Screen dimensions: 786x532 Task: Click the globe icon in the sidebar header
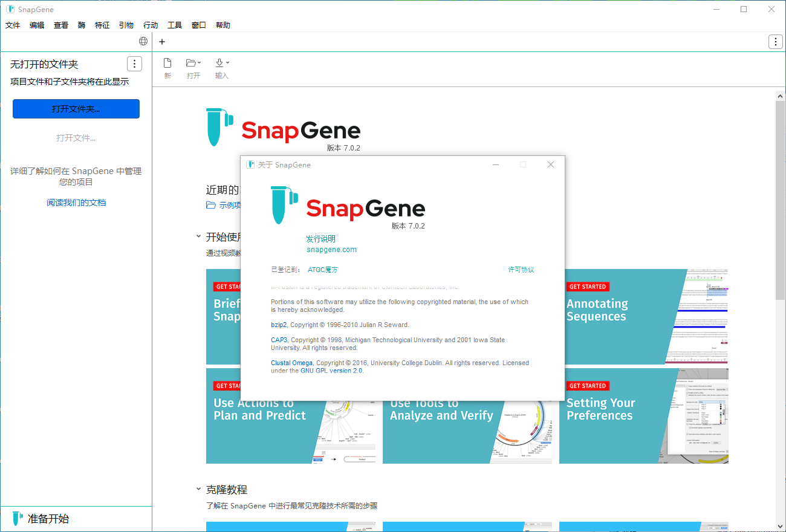(x=143, y=41)
